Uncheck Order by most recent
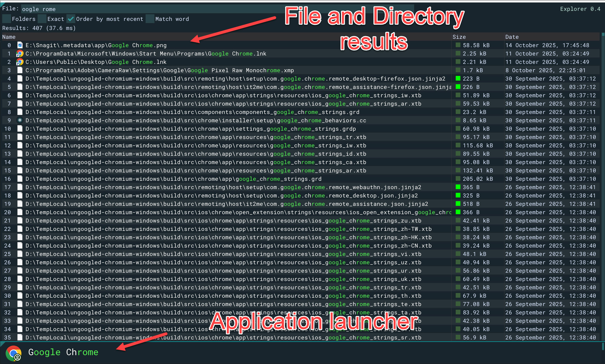605x364 pixels. 71,19
